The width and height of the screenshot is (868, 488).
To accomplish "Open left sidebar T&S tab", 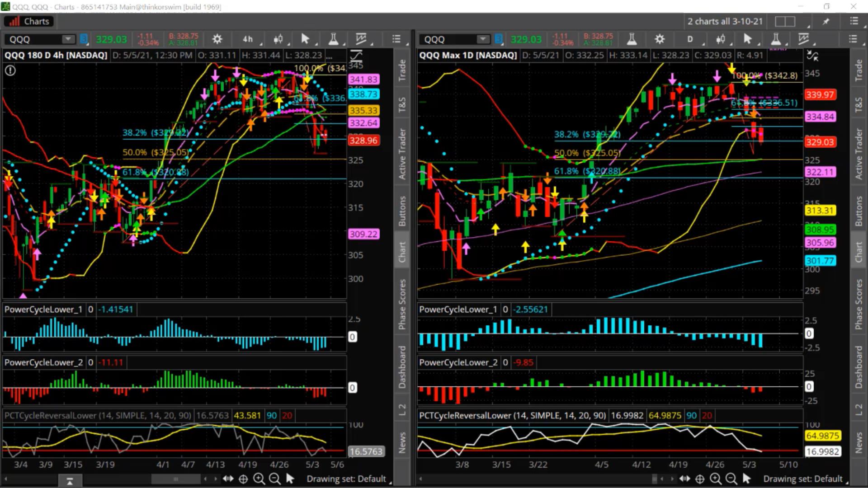I will 402,104.
